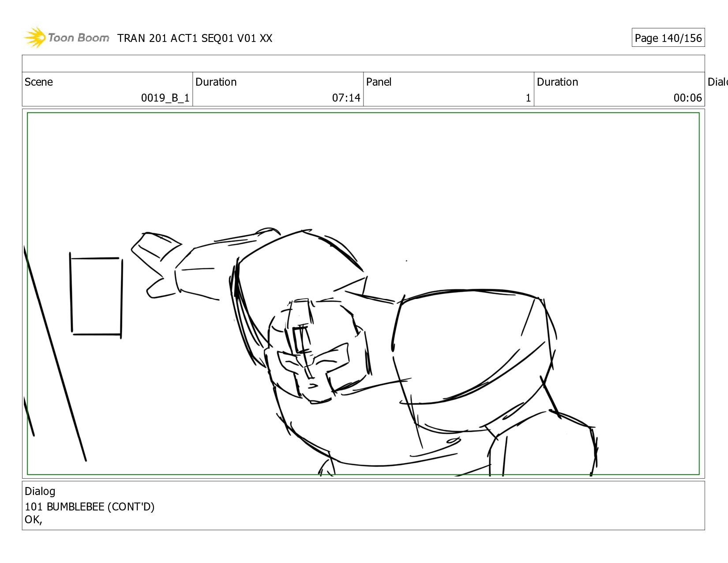Click the panel Duration value 00:06
728x563 pixels.
pos(687,98)
